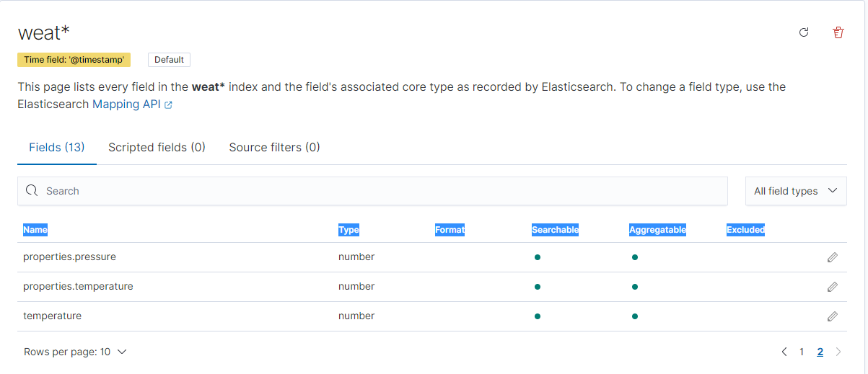Click the refresh field list icon
Viewport: 868px width, 374px height.
pyautogui.click(x=804, y=32)
